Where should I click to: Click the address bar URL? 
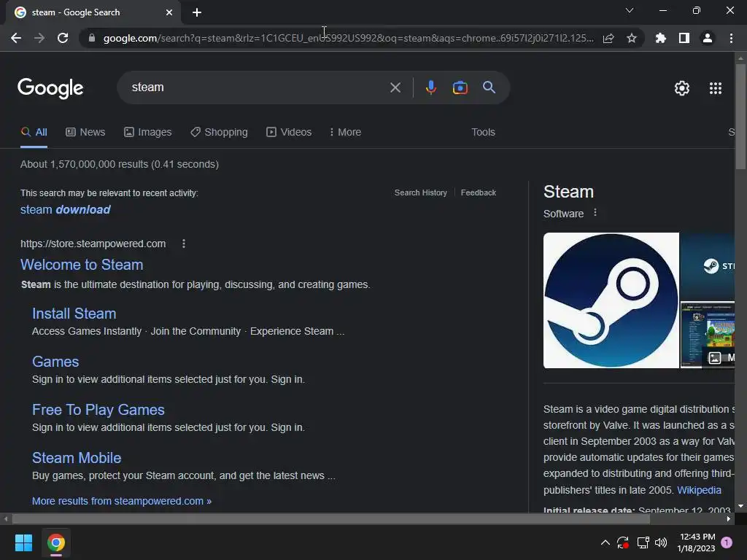point(348,38)
